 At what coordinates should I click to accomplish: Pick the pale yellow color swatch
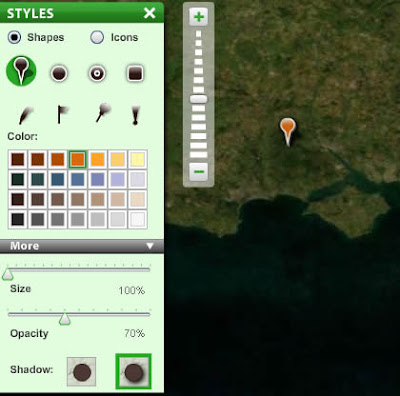coord(138,159)
